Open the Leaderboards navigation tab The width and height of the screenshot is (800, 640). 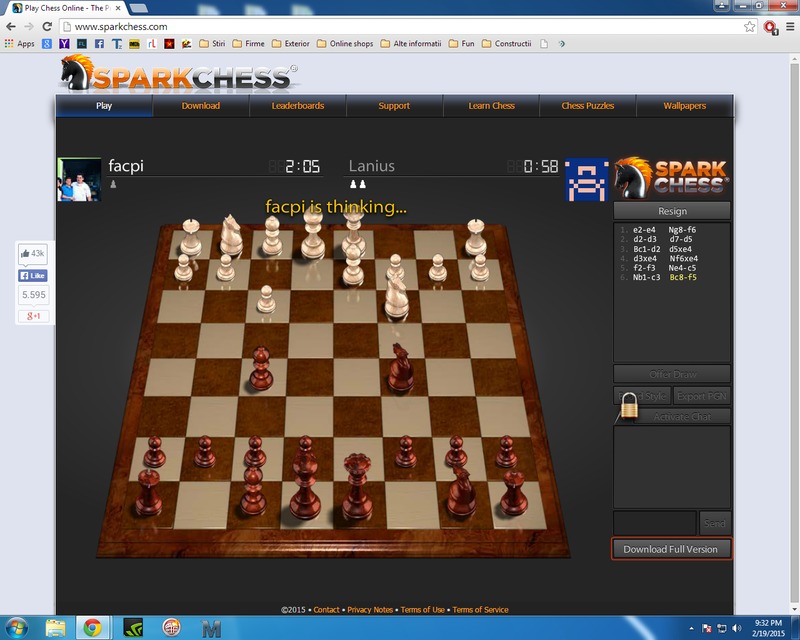tap(298, 106)
